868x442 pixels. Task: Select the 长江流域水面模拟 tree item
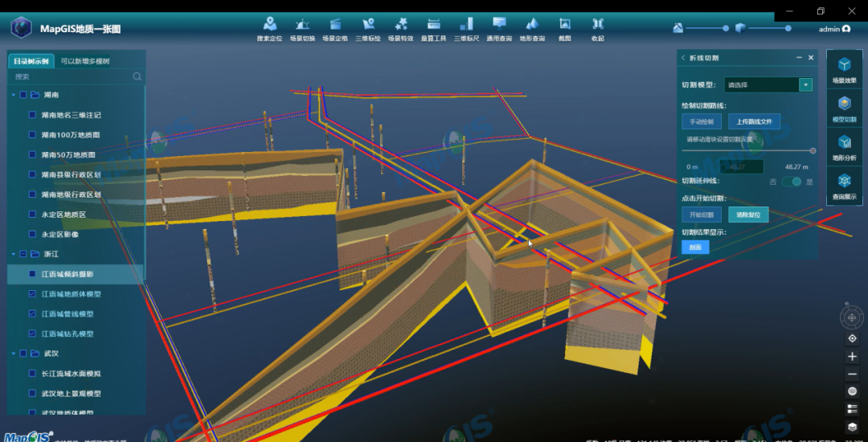coord(71,374)
